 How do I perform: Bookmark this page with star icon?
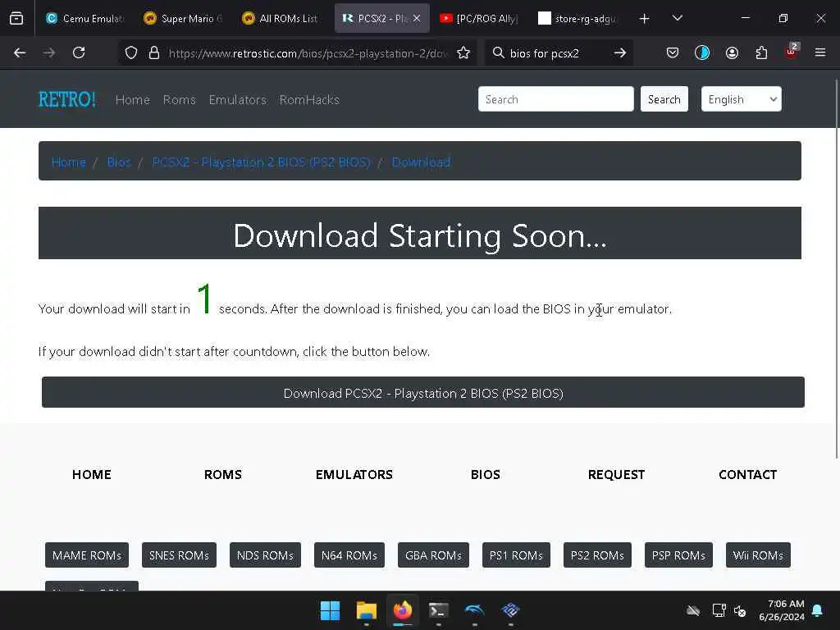463,52
